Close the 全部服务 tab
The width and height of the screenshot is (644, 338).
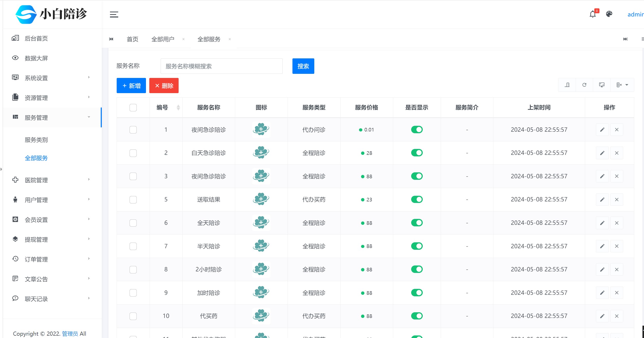[x=230, y=39]
